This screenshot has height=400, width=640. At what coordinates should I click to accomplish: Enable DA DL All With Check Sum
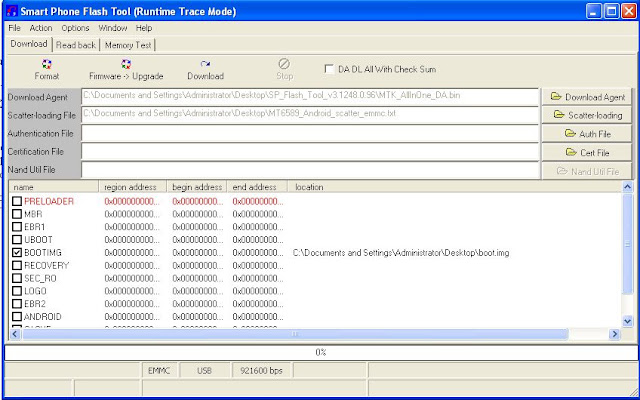click(x=329, y=69)
